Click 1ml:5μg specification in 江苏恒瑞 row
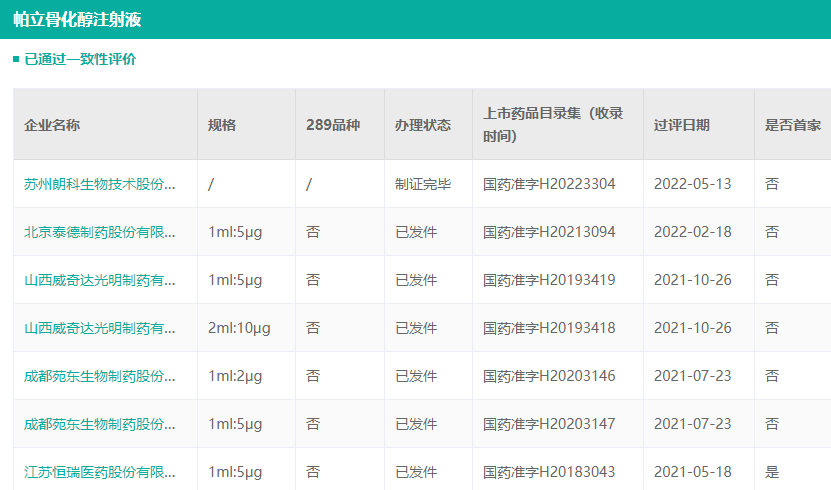 click(235, 472)
